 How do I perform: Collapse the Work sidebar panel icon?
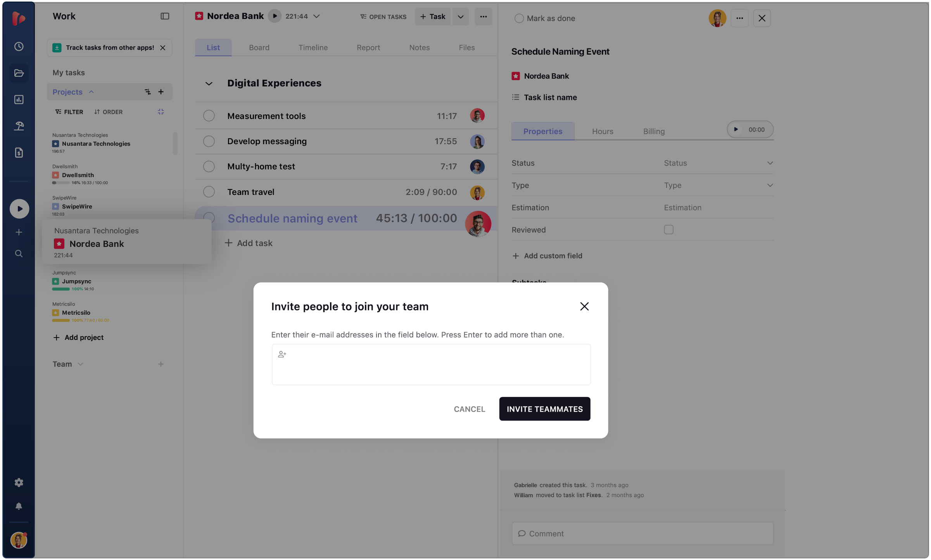pyautogui.click(x=165, y=16)
